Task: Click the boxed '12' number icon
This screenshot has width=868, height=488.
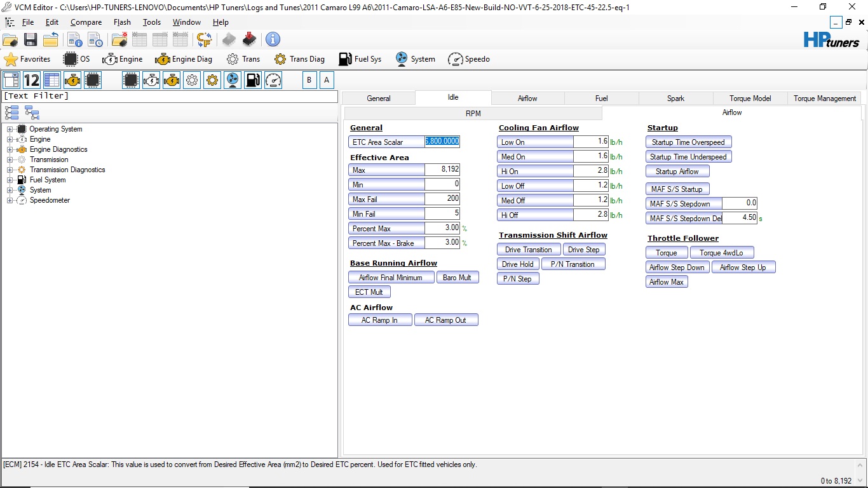Action: pos(32,80)
